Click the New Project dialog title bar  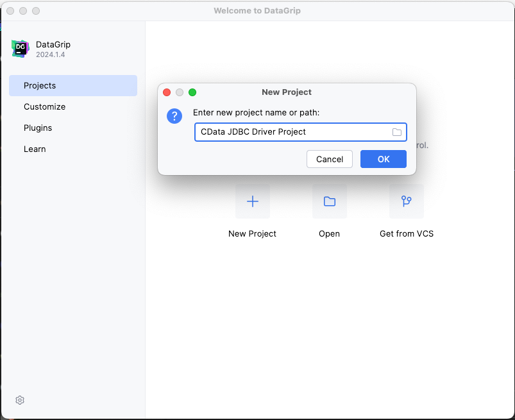[287, 92]
